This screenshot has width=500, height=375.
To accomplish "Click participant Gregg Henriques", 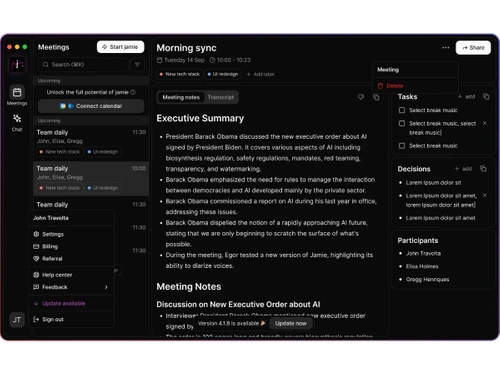I will [427, 279].
